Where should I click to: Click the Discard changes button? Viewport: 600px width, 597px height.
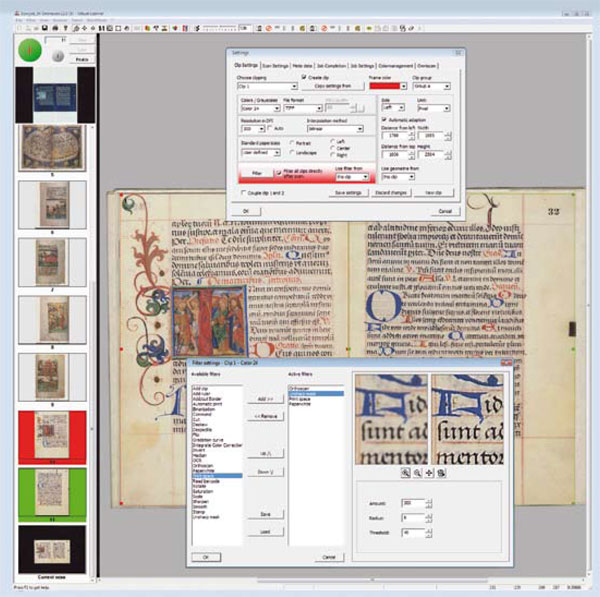pos(391,193)
